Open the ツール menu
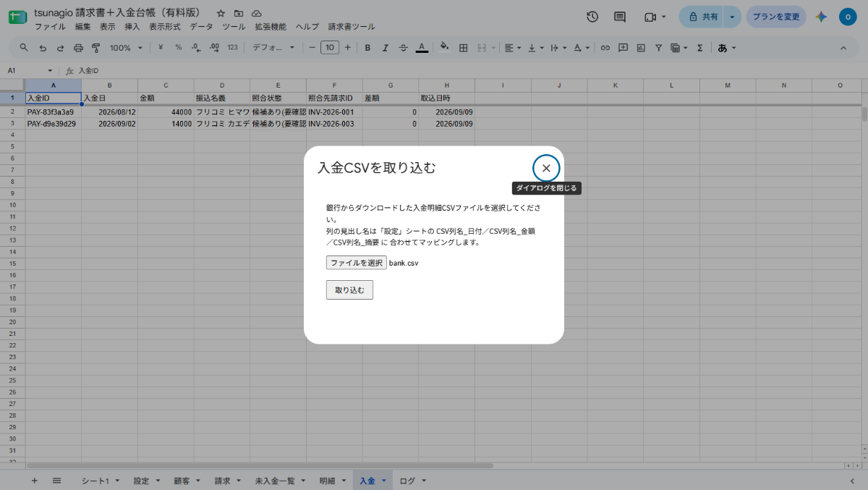Screen dimensions: 868x490 (234, 27)
